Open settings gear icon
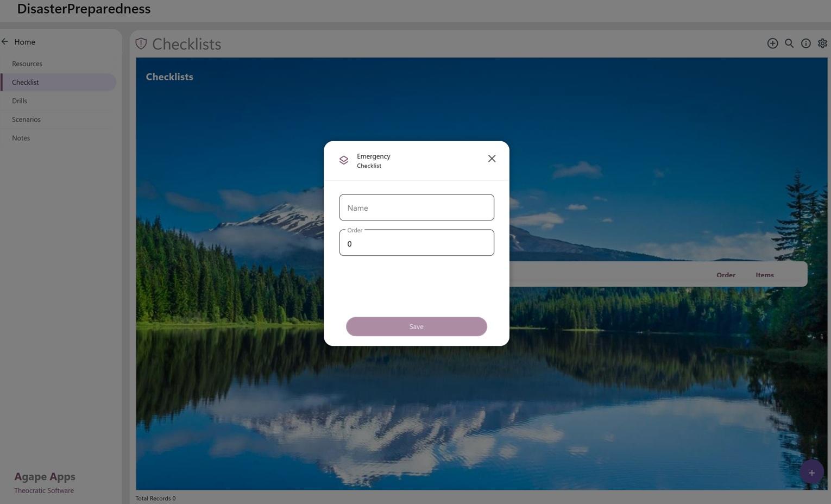 822,43
